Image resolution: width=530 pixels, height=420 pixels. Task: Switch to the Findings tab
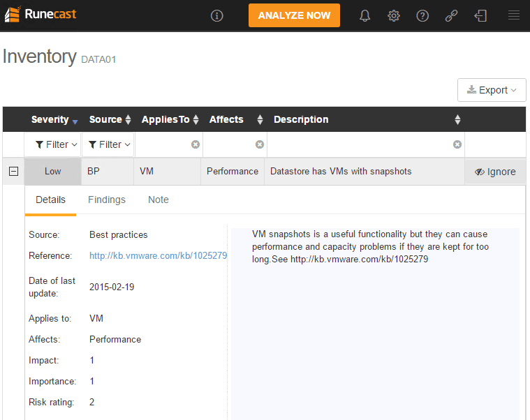point(107,200)
